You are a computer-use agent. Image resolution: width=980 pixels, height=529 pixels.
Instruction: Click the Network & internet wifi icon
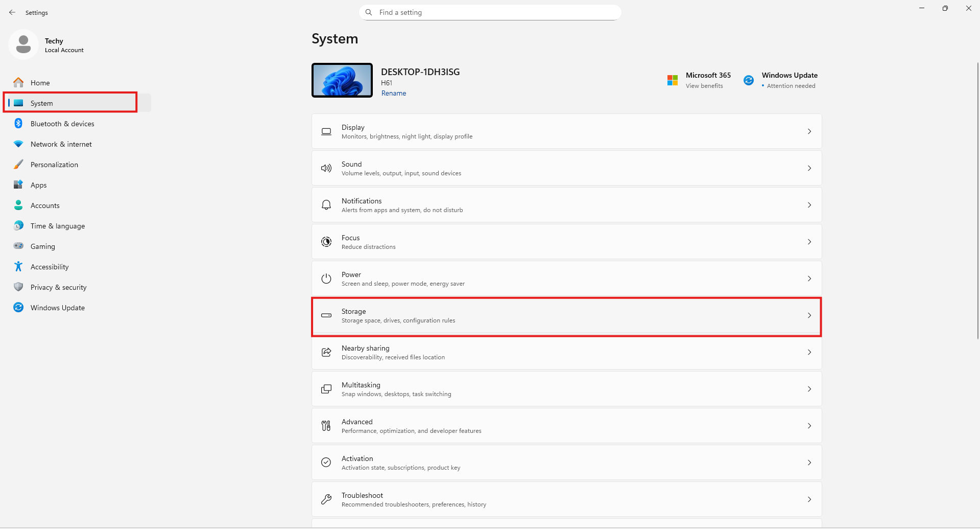point(18,144)
